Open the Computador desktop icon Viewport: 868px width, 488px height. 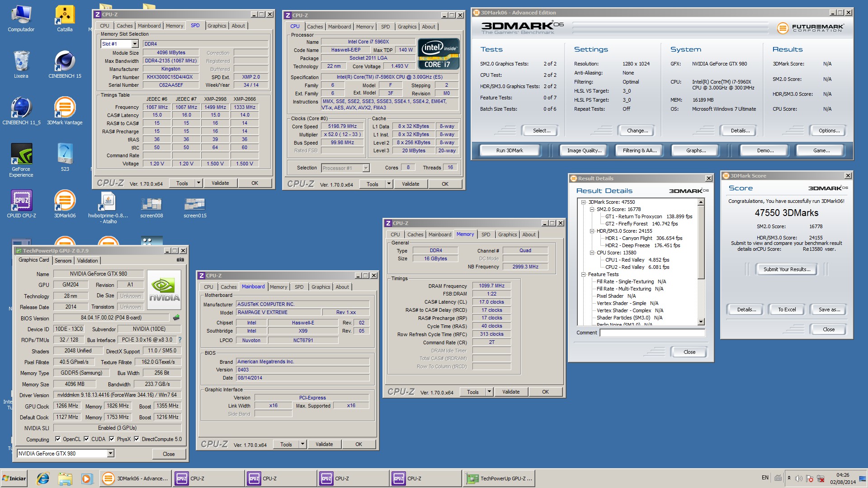(21, 19)
